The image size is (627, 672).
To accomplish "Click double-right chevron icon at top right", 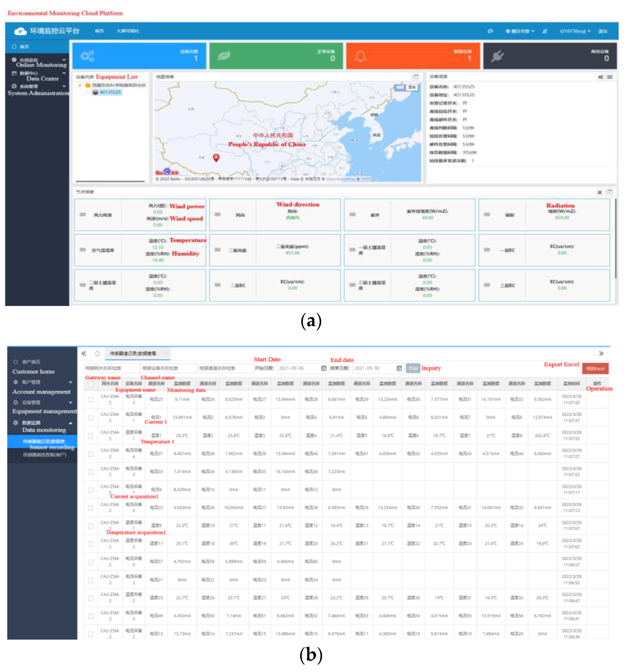I will point(601,354).
